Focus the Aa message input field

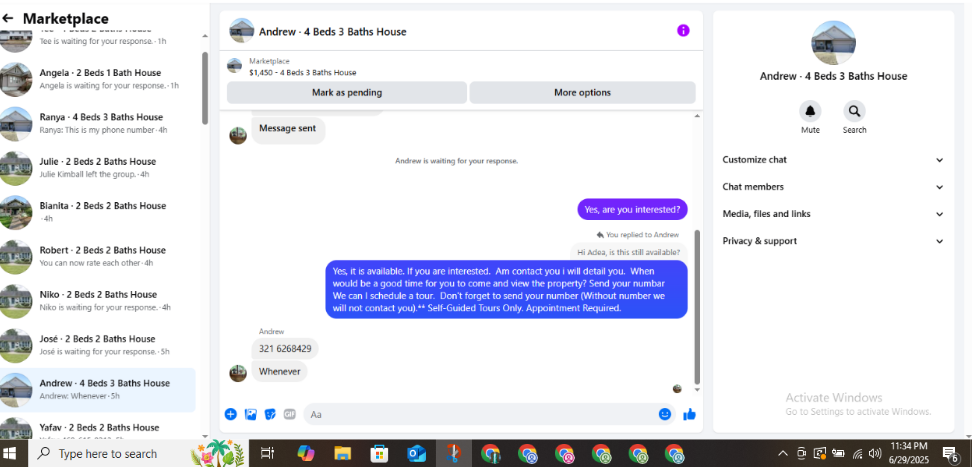(x=480, y=414)
